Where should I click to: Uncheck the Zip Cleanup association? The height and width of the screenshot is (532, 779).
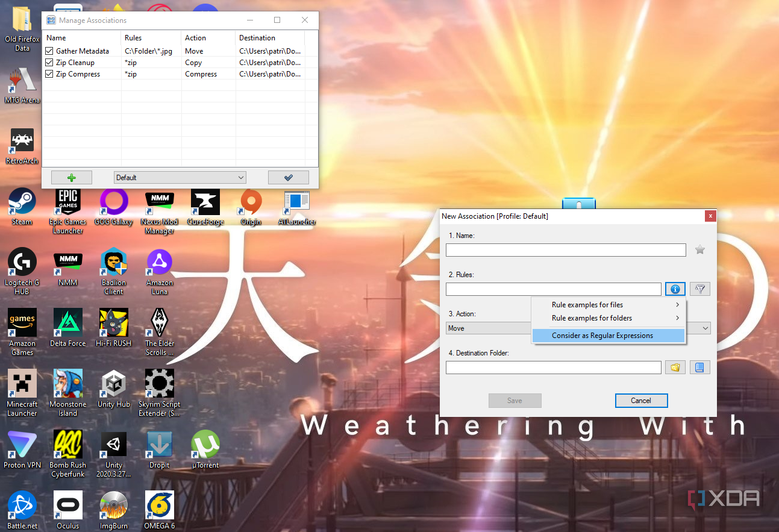[x=49, y=63]
